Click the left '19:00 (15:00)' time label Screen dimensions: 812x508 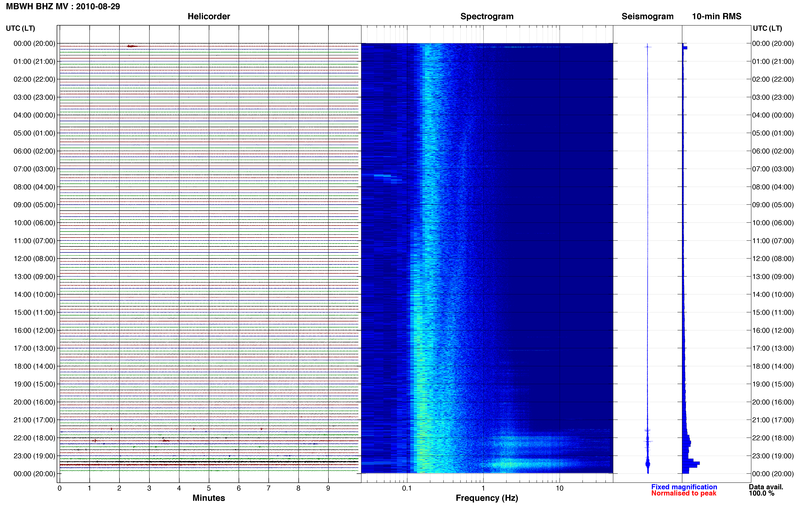pos(34,384)
